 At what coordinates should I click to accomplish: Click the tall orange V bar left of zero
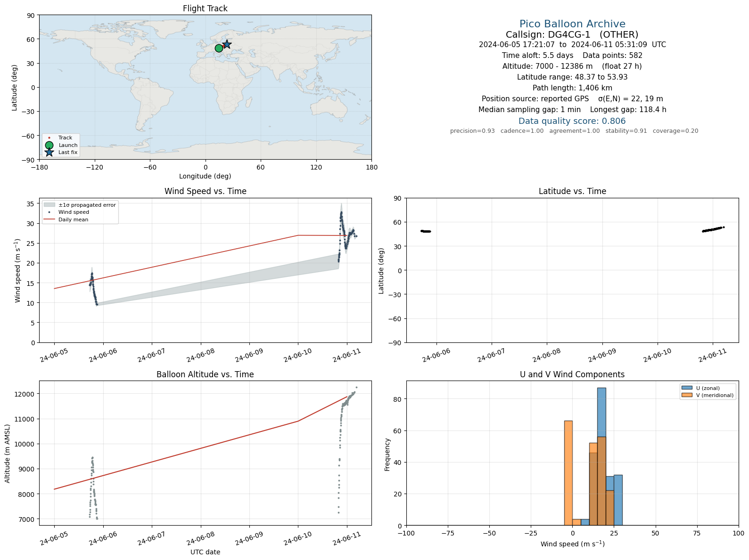coord(568,473)
